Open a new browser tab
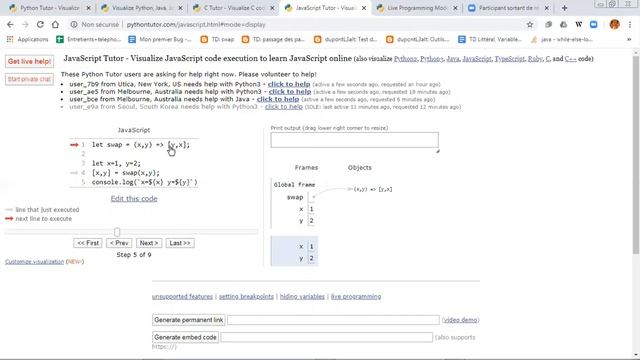This screenshot has width=640, height=360. [x=564, y=8]
